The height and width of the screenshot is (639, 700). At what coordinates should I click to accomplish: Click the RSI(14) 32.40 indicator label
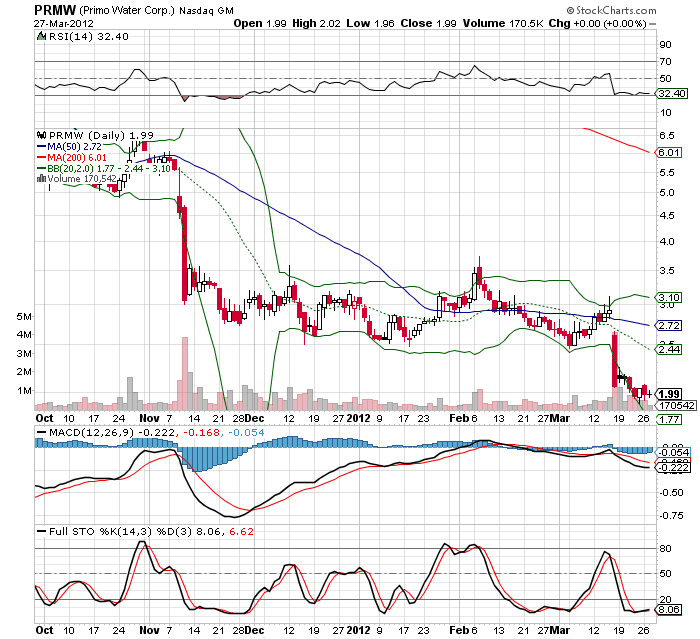tap(88, 37)
